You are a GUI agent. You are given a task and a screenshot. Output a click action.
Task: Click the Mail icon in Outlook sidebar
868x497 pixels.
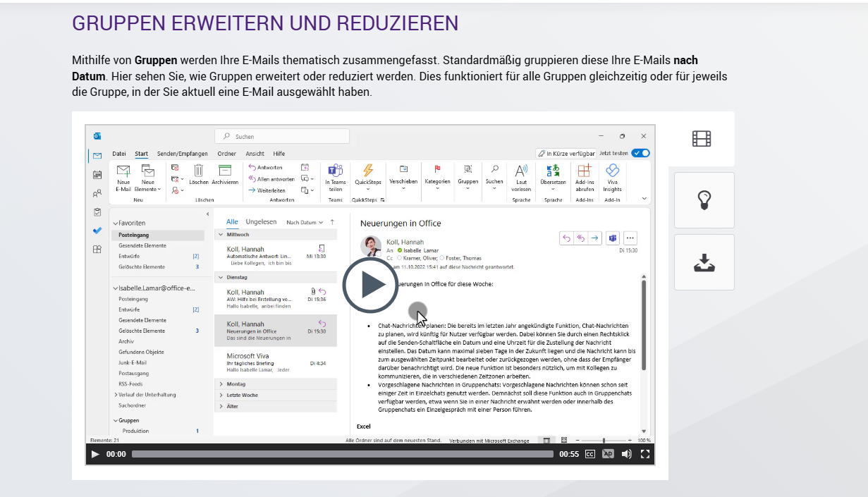click(x=97, y=155)
